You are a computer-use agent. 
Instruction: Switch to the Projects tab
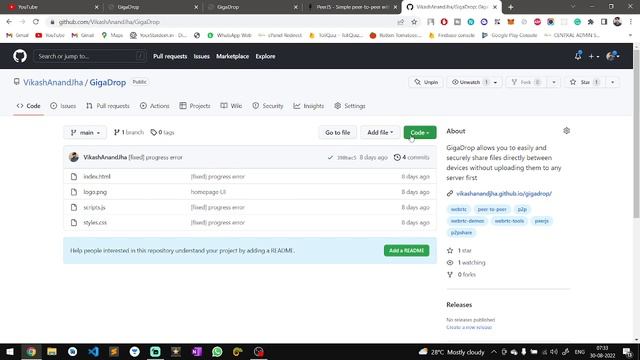pyautogui.click(x=195, y=106)
